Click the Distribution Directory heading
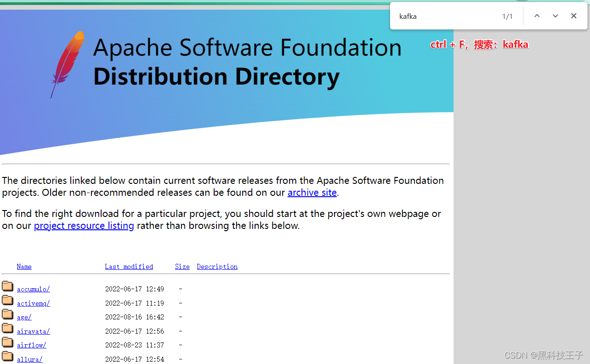This screenshot has width=590, height=364. point(216,77)
